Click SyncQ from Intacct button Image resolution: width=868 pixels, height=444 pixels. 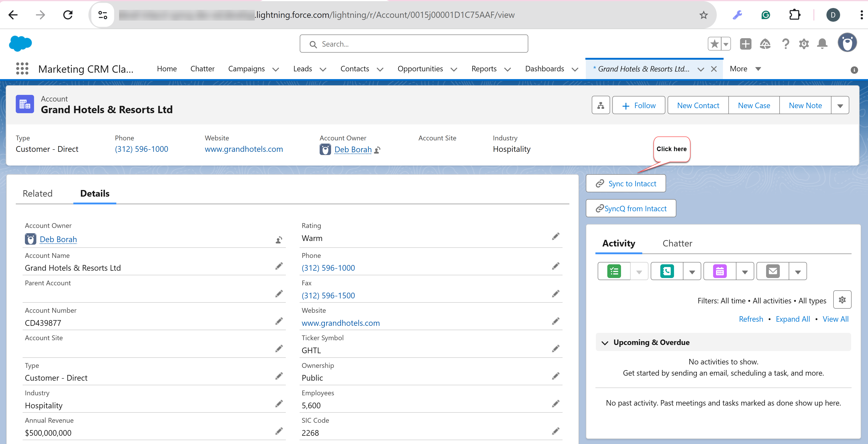coord(631,209)
